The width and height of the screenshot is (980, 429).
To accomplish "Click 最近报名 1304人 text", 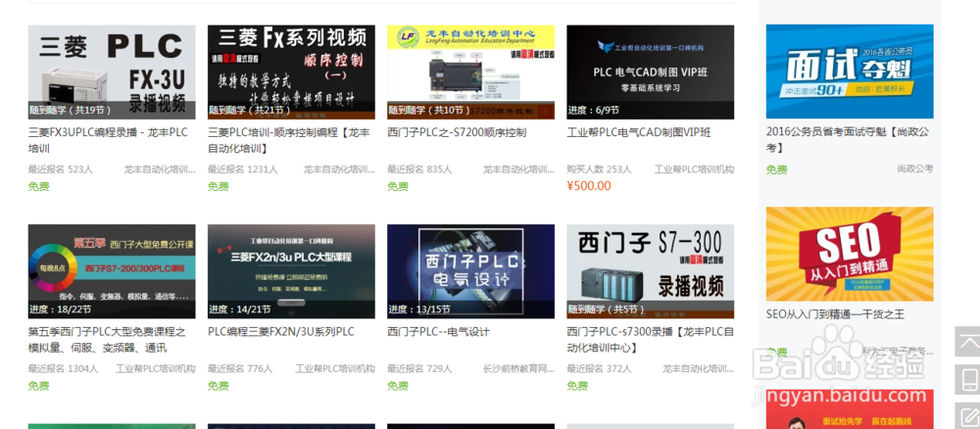I will 63,369.
